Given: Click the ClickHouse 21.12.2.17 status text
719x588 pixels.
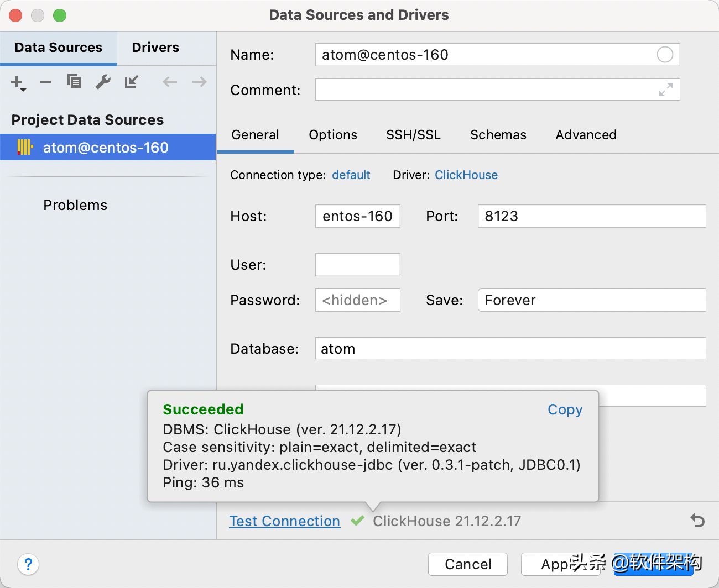Looking at the screenshot, I should point(447,521).
